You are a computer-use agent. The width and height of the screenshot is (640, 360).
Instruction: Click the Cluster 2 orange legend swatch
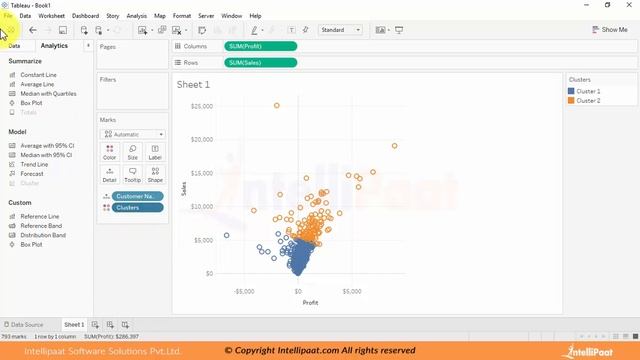pyautogui.click(x=571, y=100)
